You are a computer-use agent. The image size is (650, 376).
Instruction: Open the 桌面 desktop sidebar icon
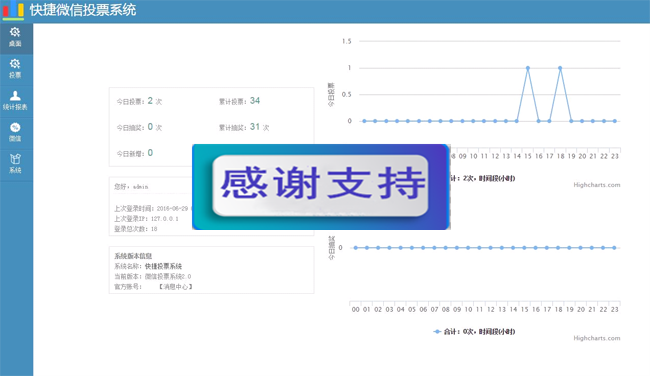[x=16, y=38]
